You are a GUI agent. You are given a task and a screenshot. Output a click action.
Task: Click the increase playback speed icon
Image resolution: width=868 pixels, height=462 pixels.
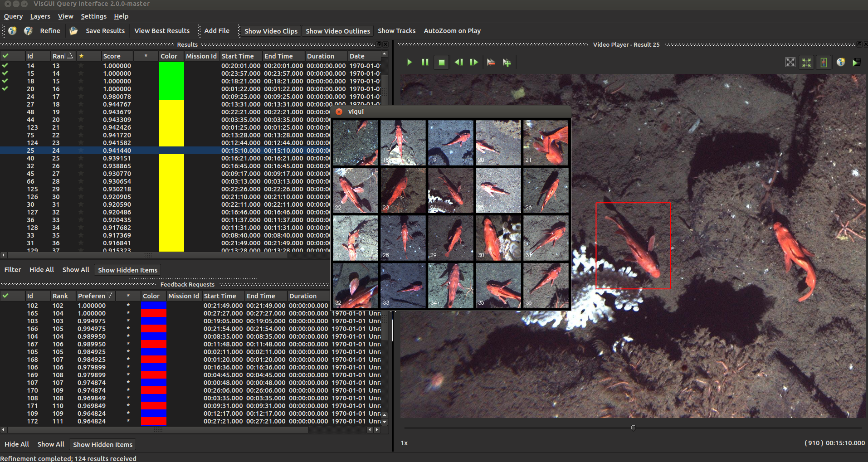coord(507,63)
